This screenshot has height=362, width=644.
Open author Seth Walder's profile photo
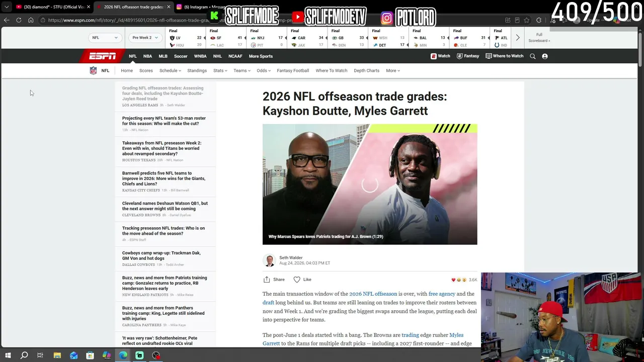click(270, 260)
